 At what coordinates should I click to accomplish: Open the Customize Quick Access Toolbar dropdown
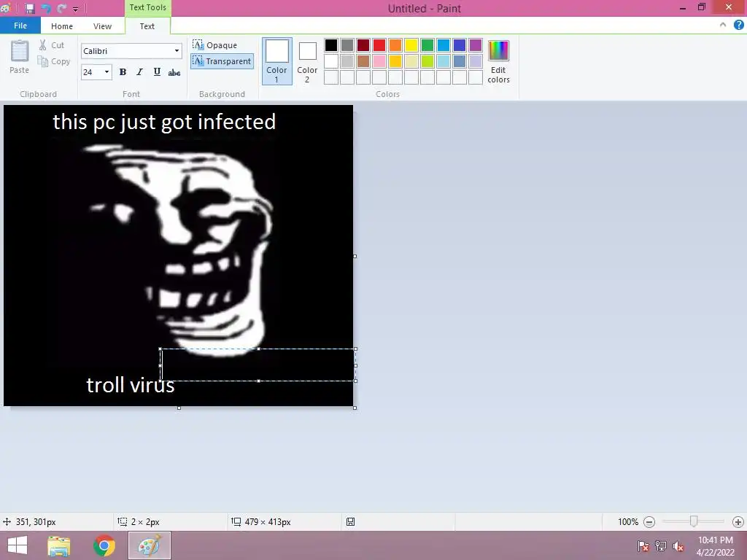point(75,9)
